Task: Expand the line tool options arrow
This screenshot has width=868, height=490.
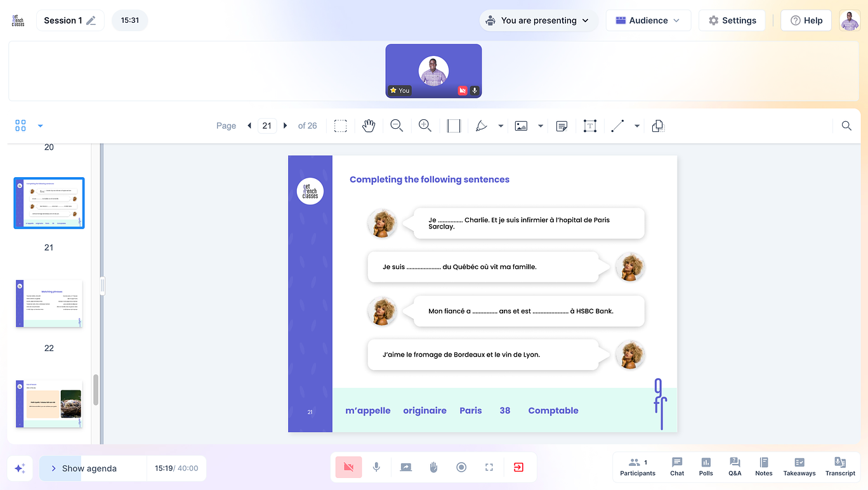Action: tap(637, 126)
